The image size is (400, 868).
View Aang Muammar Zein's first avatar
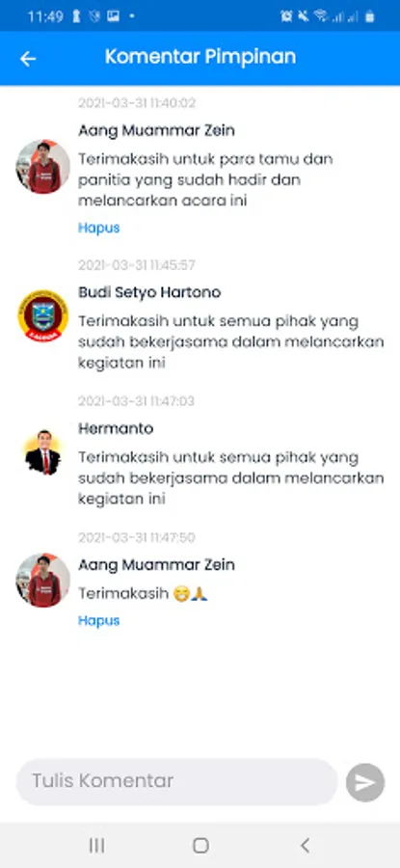tap(42, 166)
